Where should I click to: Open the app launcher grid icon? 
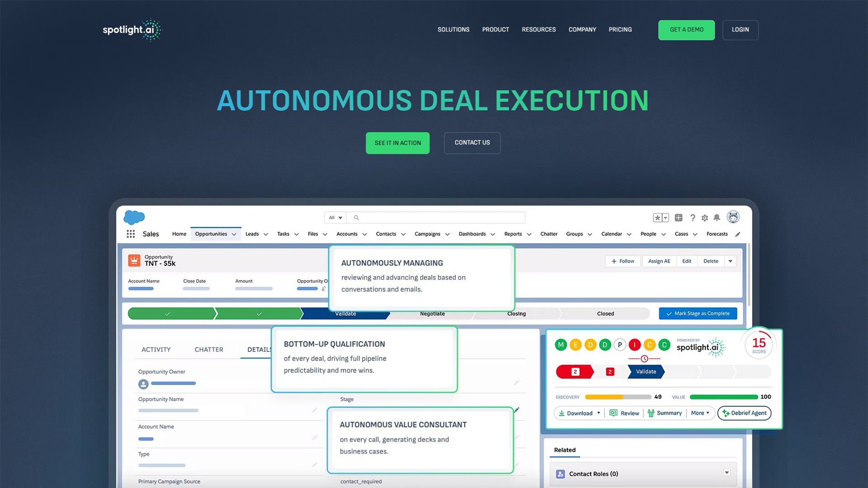pyautogui.click(x=131, y=234)
